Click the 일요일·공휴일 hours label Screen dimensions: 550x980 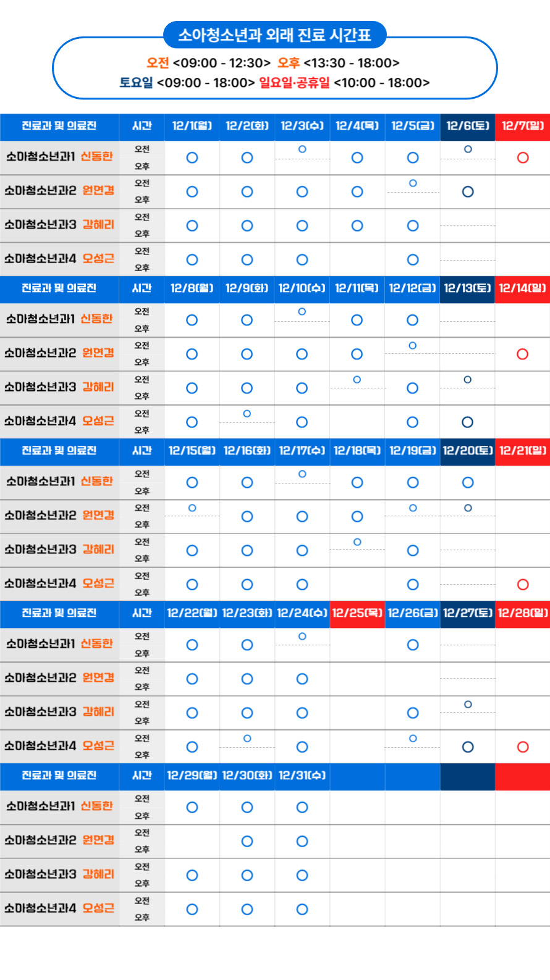pyautogui.click(x=294, y=83)
